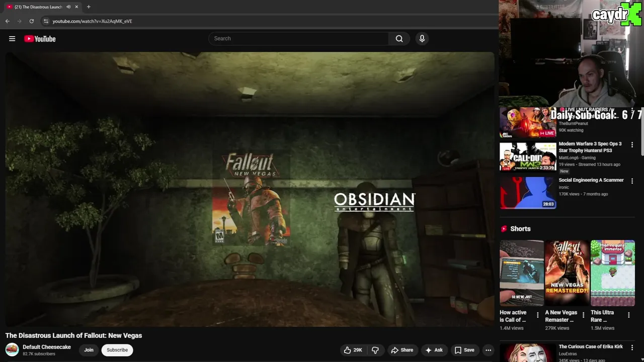Viewport: 644px width, 362px height.
Task: Open options for How active is Call short
Action: 537,315
